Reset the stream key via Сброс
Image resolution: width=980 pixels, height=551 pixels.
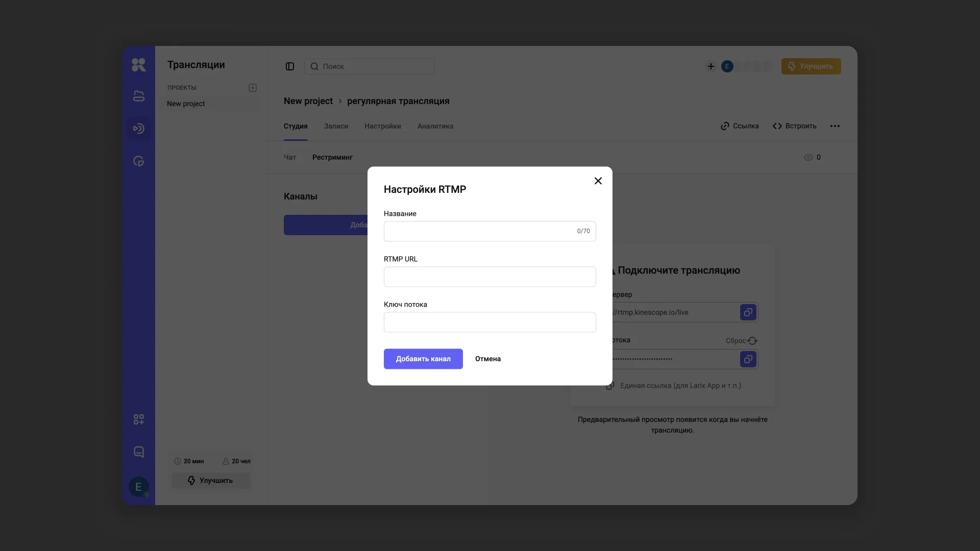click(741, 341)
